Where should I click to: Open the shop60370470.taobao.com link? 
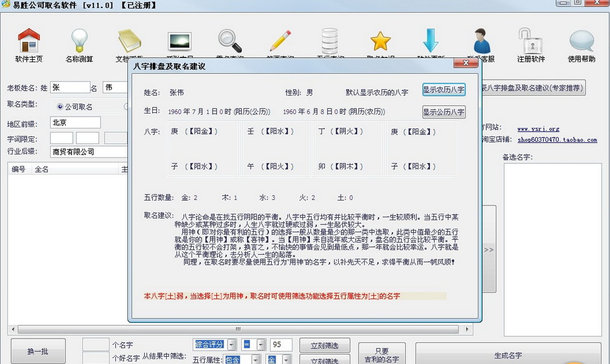pyautogui.click(x=557, y=140)
